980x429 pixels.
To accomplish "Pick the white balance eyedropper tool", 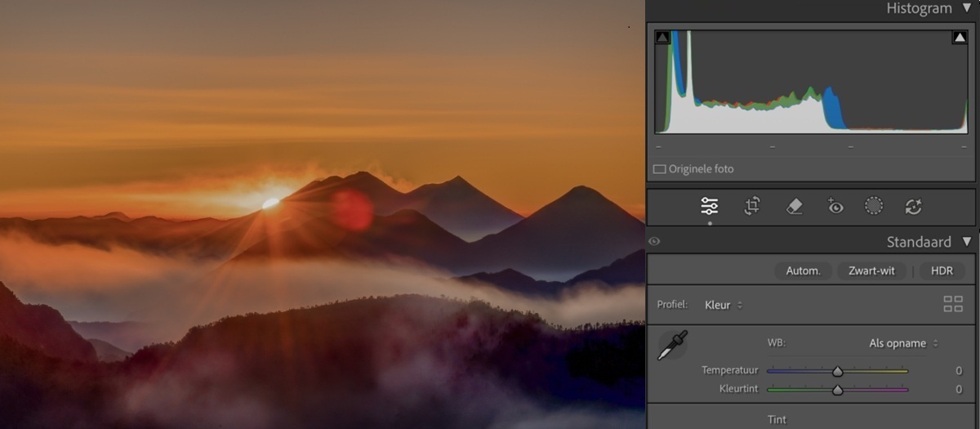I will 673,345.
